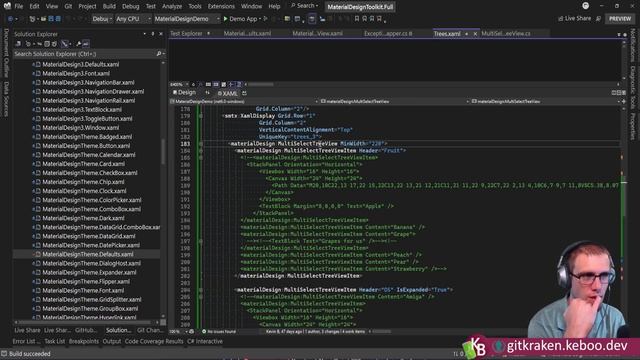The image size is (640, 360).
Task: Click the Search box in title bar
Action: pos(304,6)
